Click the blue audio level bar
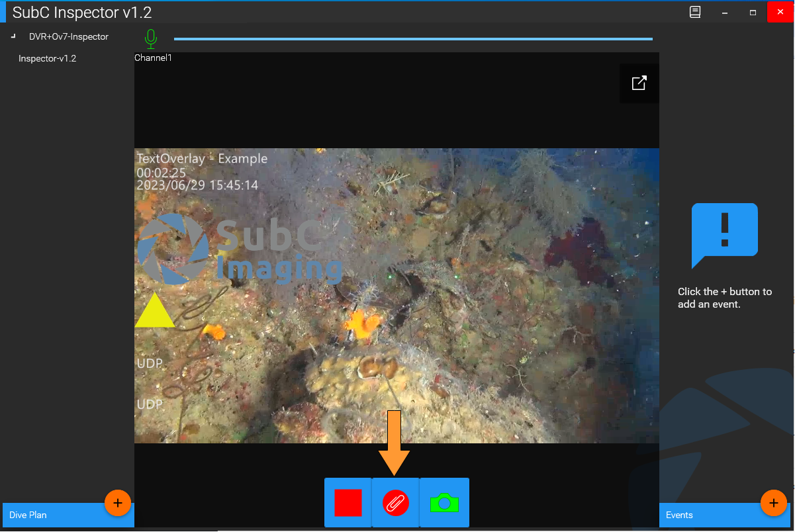The height and width of the screenshot is (532, 795). tap(412, 39)
